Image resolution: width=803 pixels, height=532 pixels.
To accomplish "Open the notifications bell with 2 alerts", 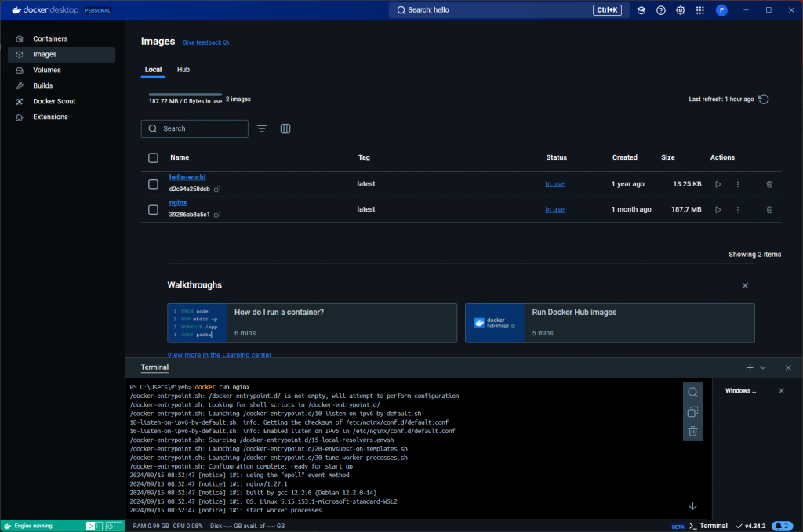I will point(782,526).
